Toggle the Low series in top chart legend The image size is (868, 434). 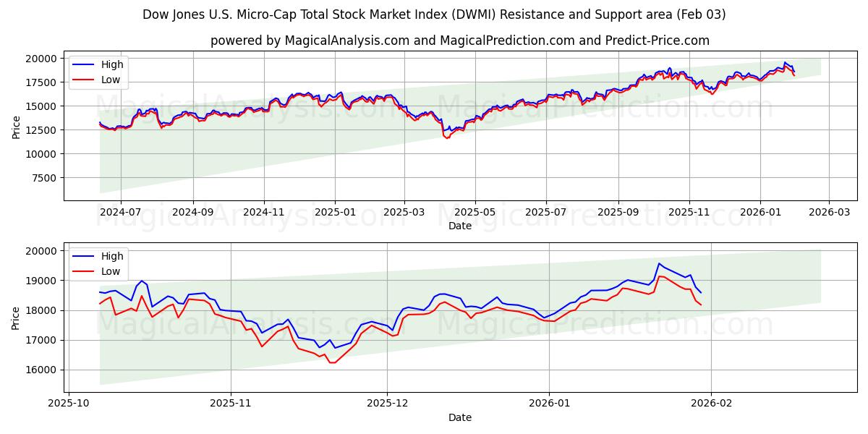98,76
